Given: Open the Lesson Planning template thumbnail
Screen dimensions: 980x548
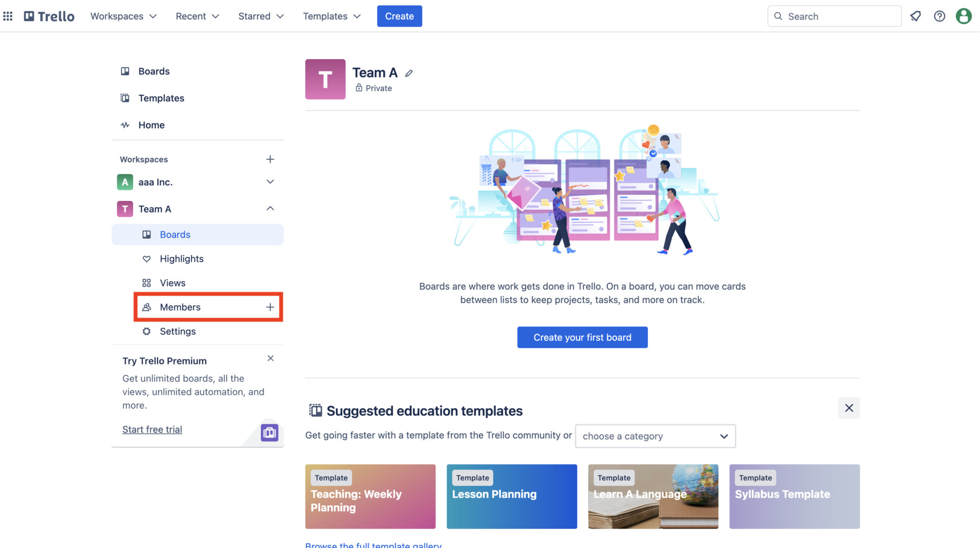Looking at the screenshot, I should 511,496.
